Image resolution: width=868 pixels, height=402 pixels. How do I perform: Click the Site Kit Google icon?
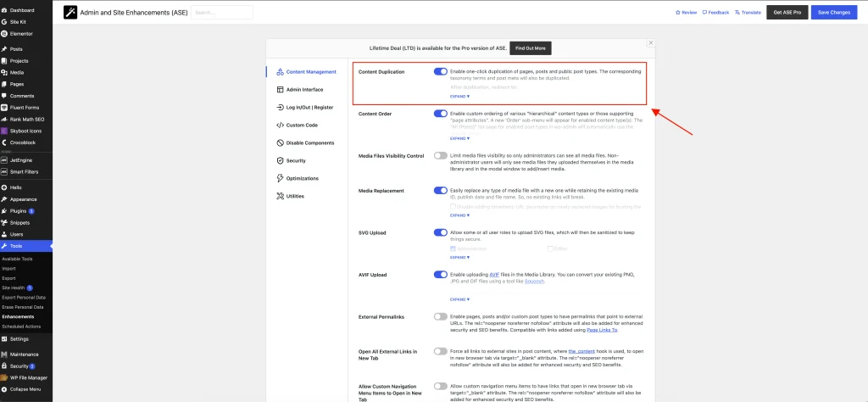pyautogui.click(x=4, y=21)
